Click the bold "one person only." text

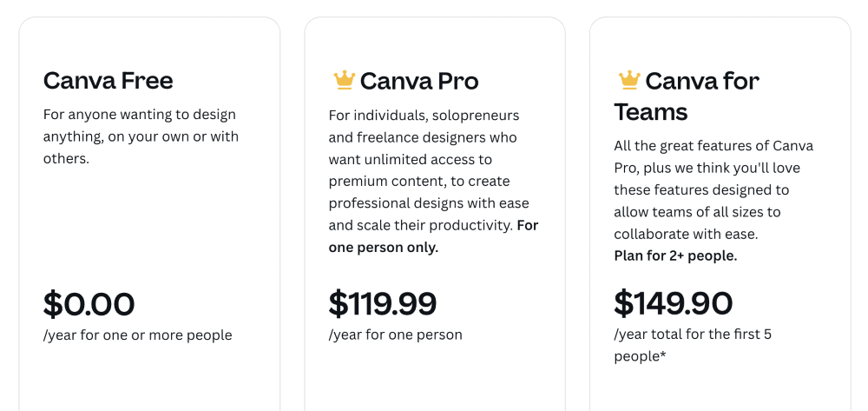click(383, 248)
